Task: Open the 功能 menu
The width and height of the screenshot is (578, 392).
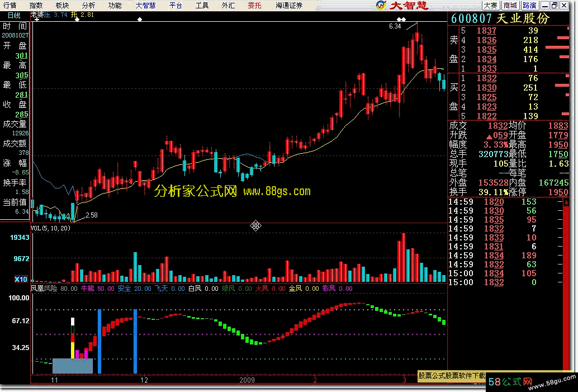Action: pyautogui.click(x=115, y=5)
